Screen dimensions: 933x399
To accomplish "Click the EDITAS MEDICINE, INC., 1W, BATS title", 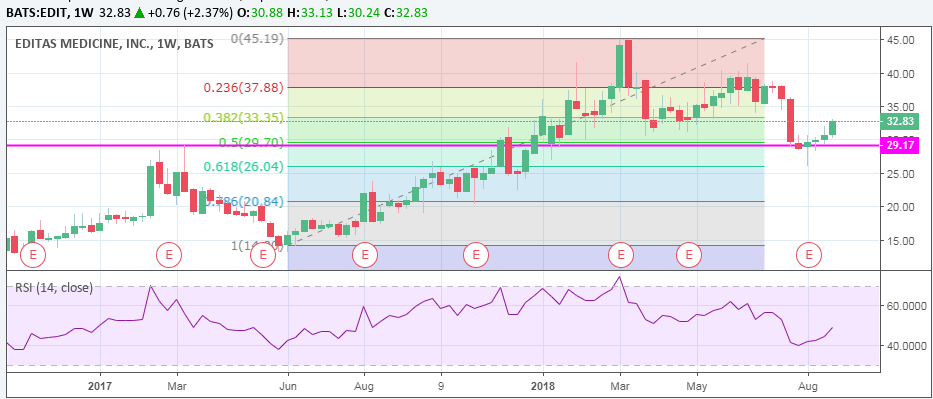I will pyautogui.click(x=114, y=43).
